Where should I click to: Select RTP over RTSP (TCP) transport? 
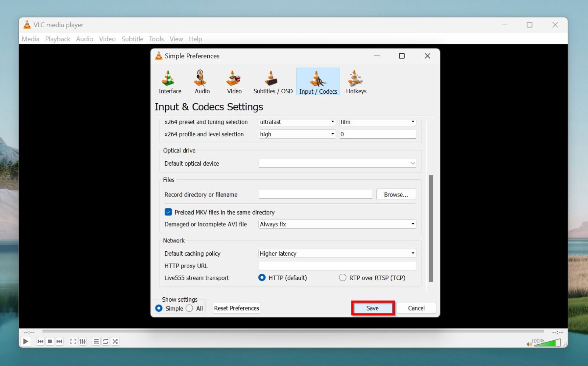[343, 278]
